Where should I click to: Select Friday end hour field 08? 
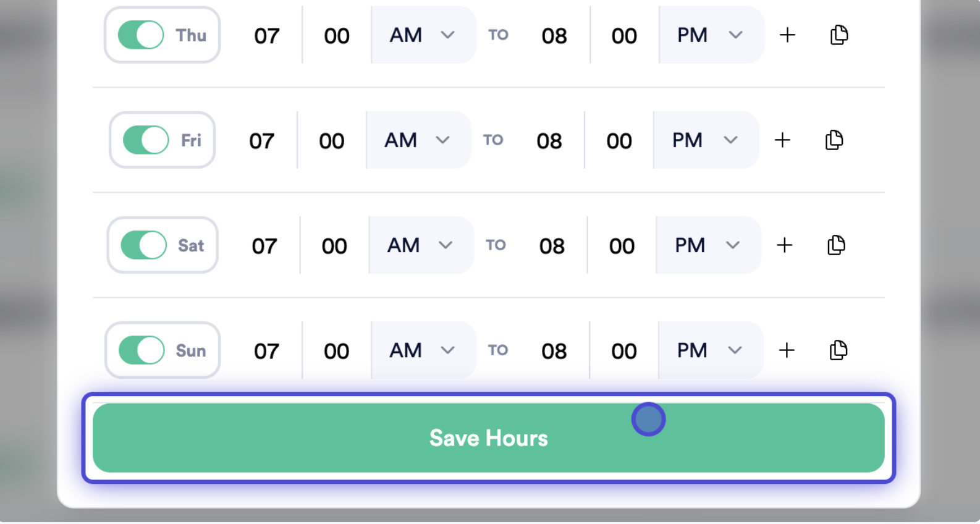pyautogui.click(x=549, y=141)
